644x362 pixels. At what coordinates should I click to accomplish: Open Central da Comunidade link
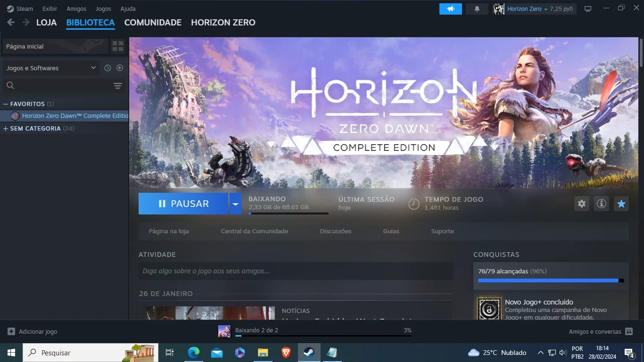pyautogui.click(x=255, y=231)
